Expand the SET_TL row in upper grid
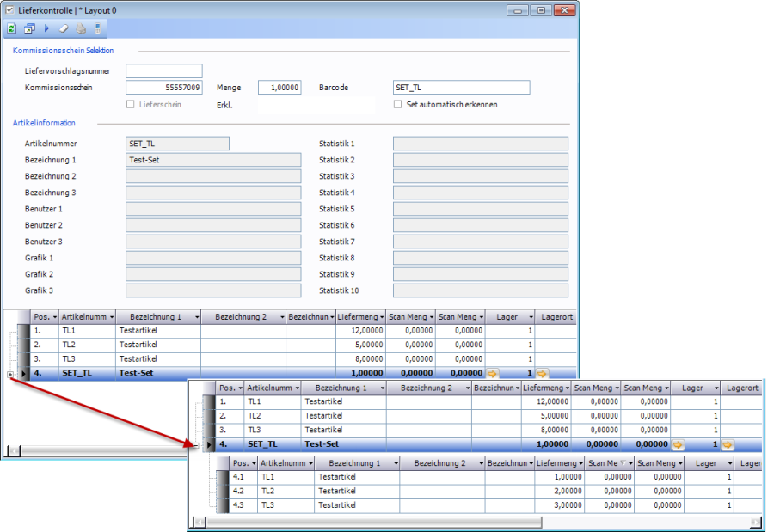The width and height of the screenshot is (774, 532). [x=9, y=375]
